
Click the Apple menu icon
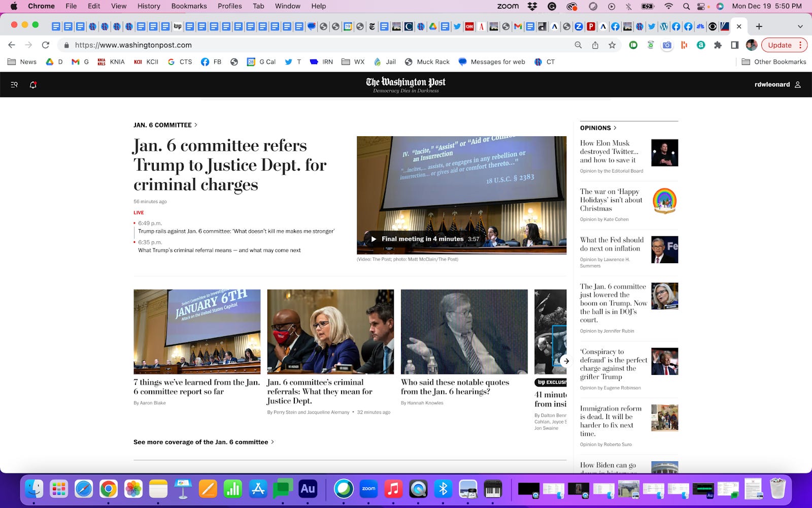(x=14, y=6)
